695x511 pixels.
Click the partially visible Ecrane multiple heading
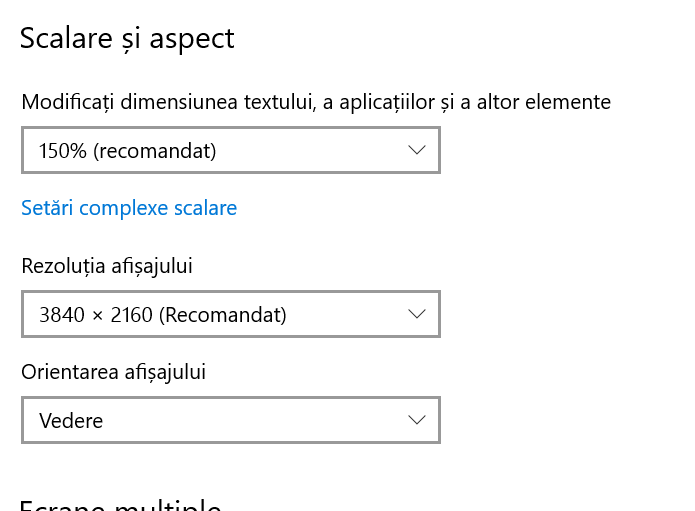click(120, 504)
